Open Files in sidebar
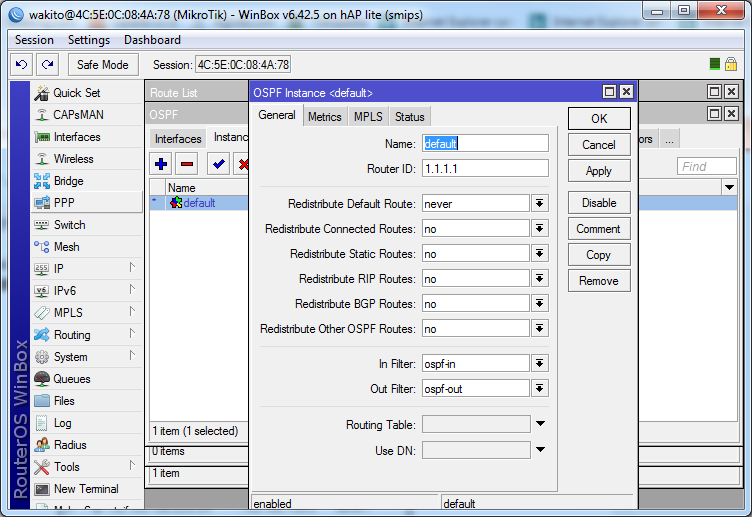Image resolution: width=752 pixels, height=517 pixels. point(87,401)
